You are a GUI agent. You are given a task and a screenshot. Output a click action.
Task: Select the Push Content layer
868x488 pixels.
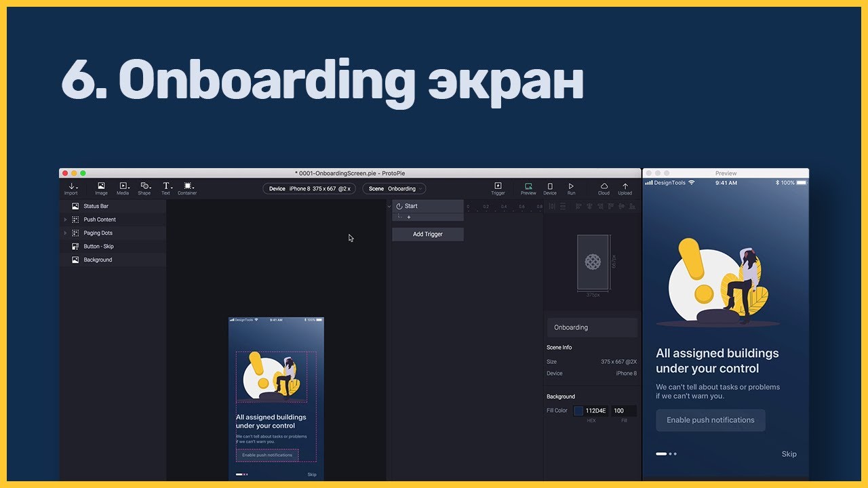point(113,220)
